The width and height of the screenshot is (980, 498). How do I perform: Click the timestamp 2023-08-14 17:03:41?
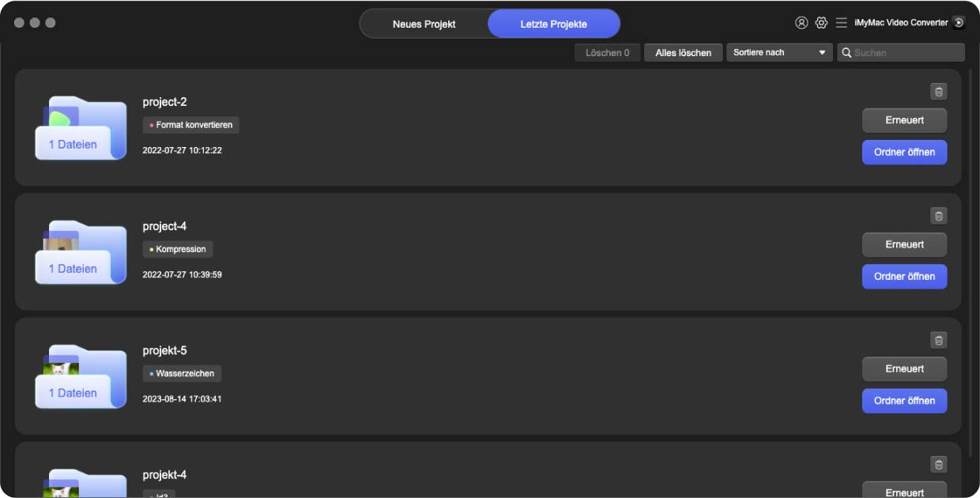[x=182, y=398]
